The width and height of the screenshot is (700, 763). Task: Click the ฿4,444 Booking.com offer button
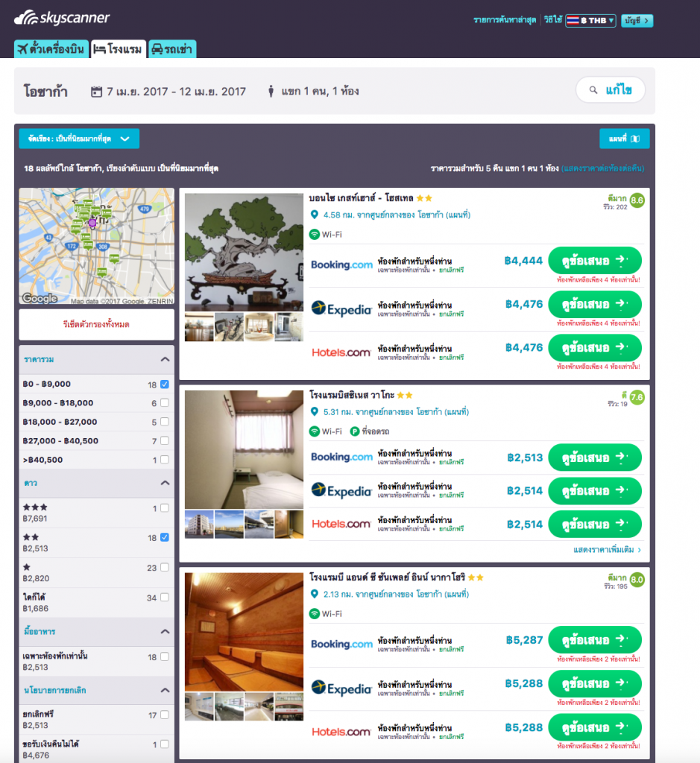594,261
